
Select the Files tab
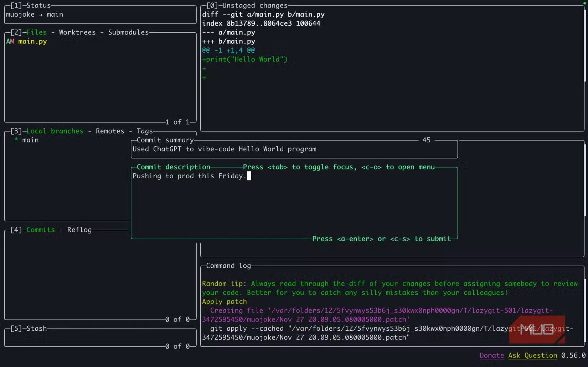point(36,32)
